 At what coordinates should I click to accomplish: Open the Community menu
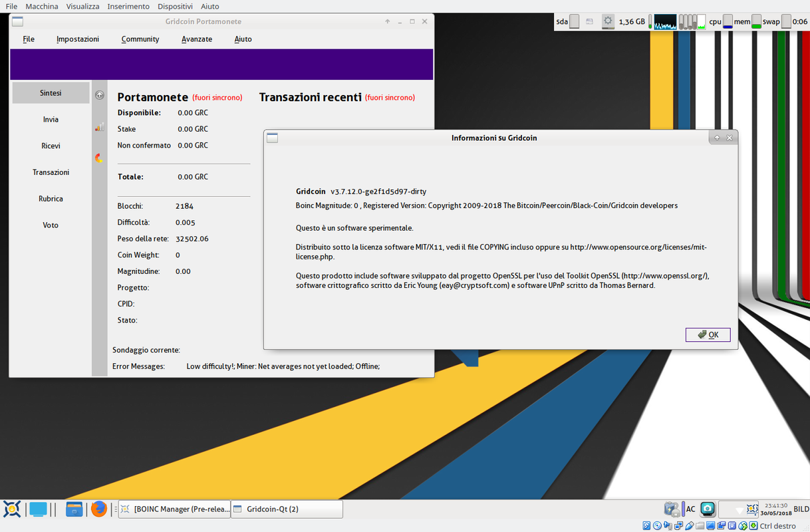coord(140,39)
